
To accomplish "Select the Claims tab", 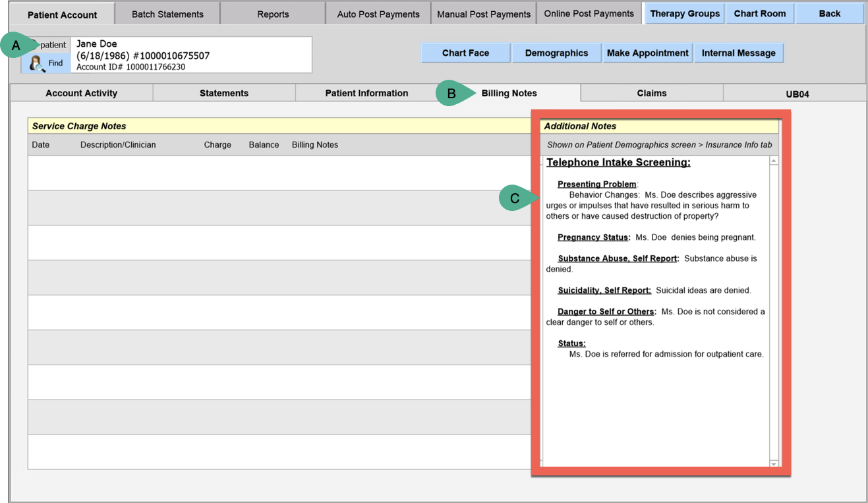I will pos(652,93).
